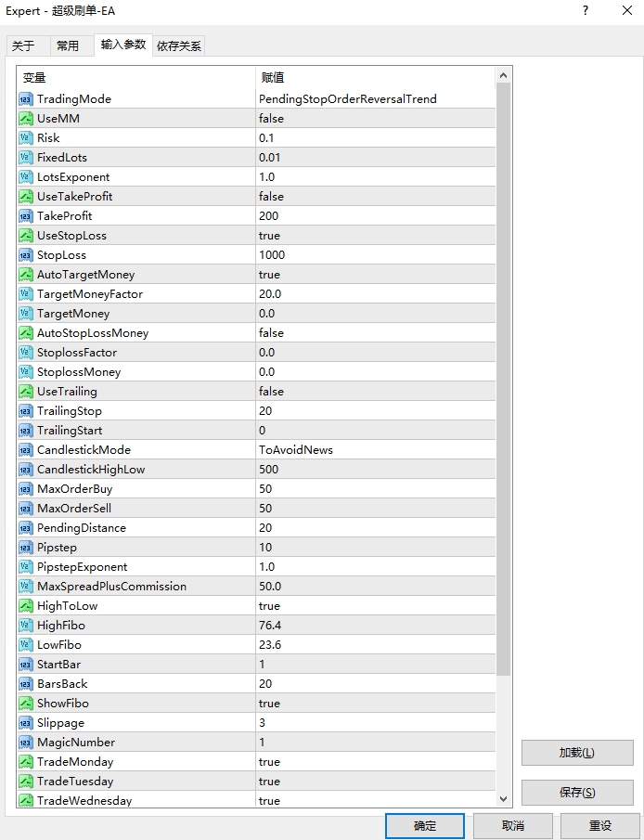Switch to the 常用 tab
The image size is (644, 840).
click(68, 45)
